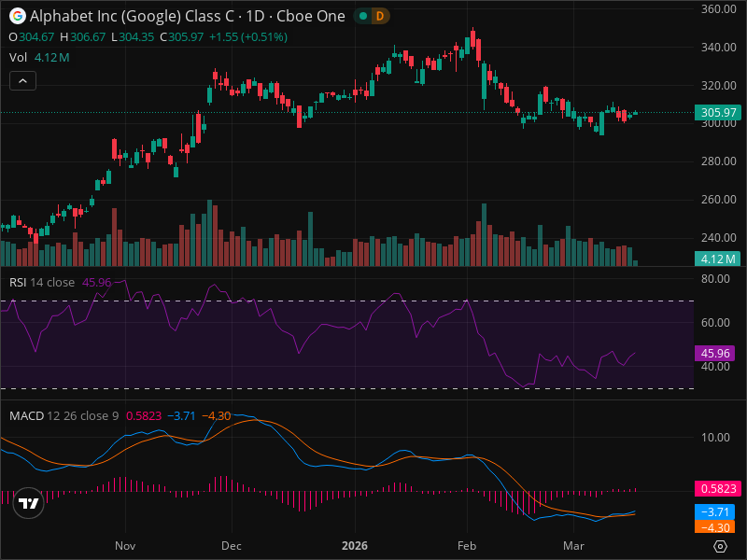Viewport: 747px width, 560px height.
Task: Click the 305.97 current price label
Action: click(x=718, y=112)
